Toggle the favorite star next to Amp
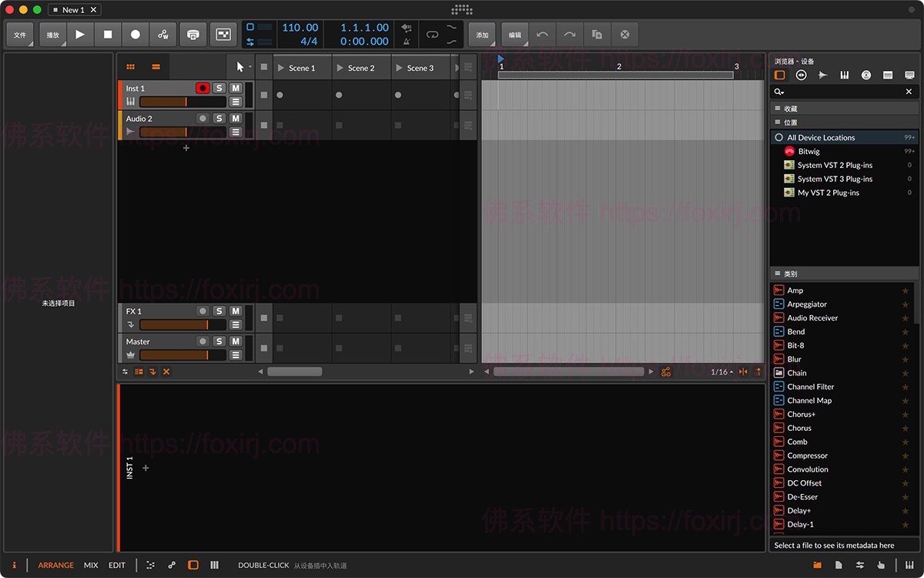This screenshot has width=924, height=578. (x=906, y=291)
